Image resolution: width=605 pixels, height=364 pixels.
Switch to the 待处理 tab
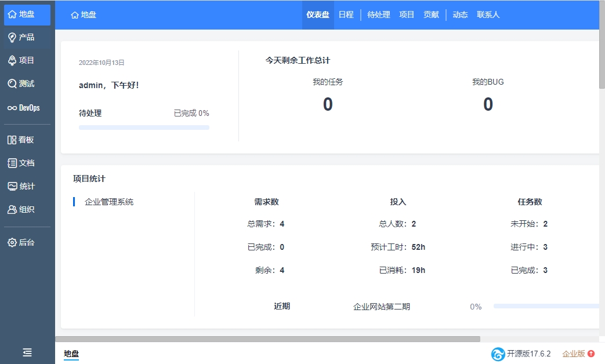pos(379,14)
